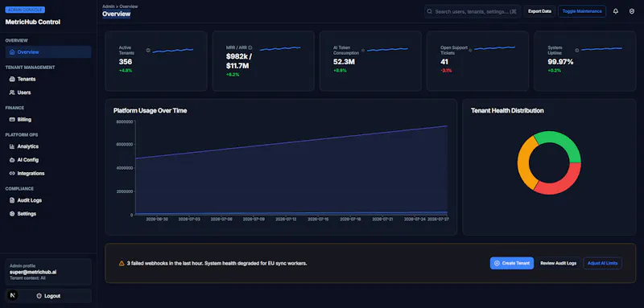
Task: Click the Adjust AI Limits button
Action: point(602,263)
